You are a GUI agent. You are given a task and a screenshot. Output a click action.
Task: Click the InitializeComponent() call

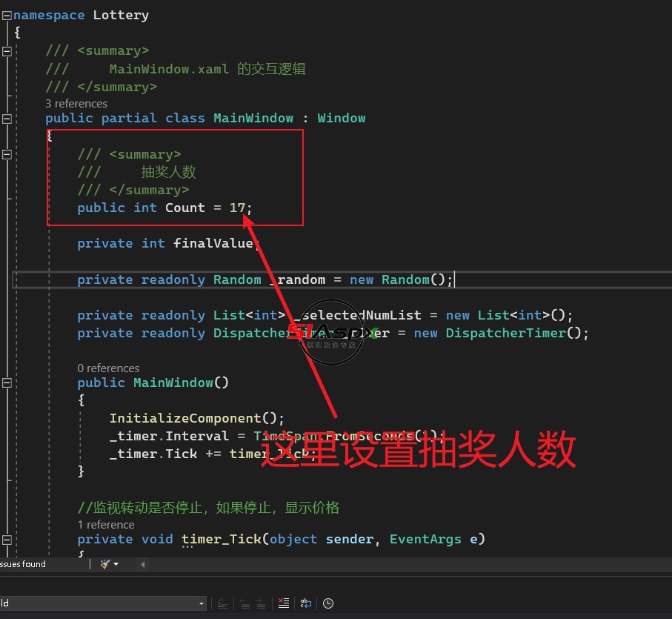tap(196, 418)
